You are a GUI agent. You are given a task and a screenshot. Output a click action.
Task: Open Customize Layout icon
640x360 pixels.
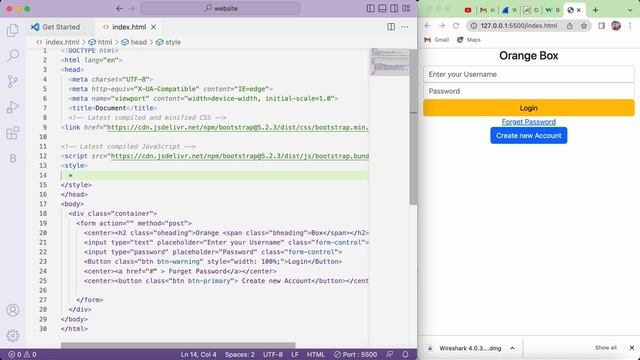point(406,8)
